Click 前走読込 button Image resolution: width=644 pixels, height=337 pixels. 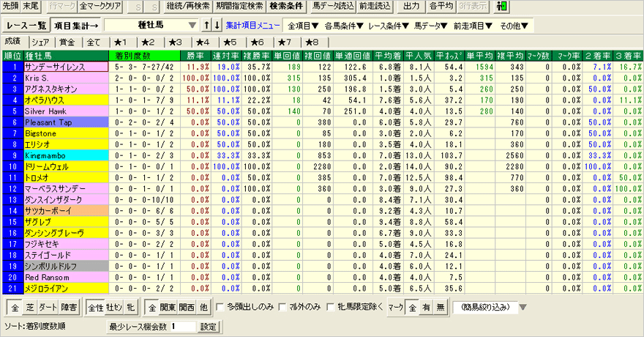click(375, 6)
